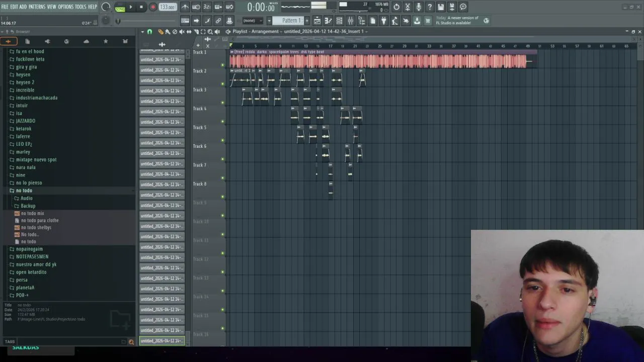Select the playlist pencil draw tool
This screenshot has height=362, width=644.
(x=160, y=32)
